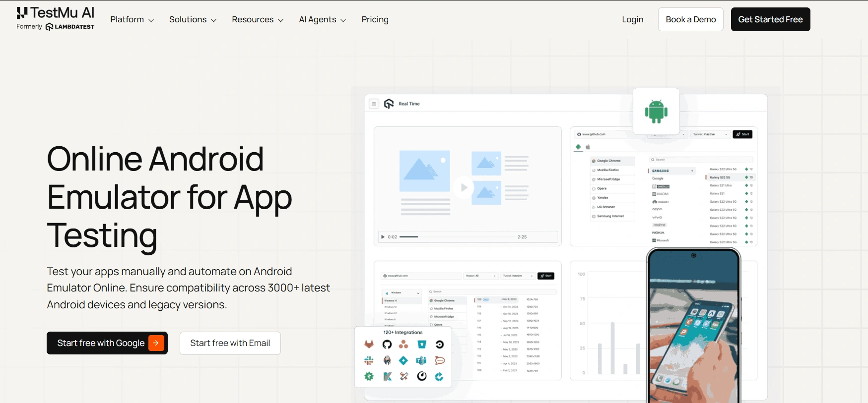Click the GitHub octocat integration icon
This screenshot has width=868, height=403.
tap(387, 345)
